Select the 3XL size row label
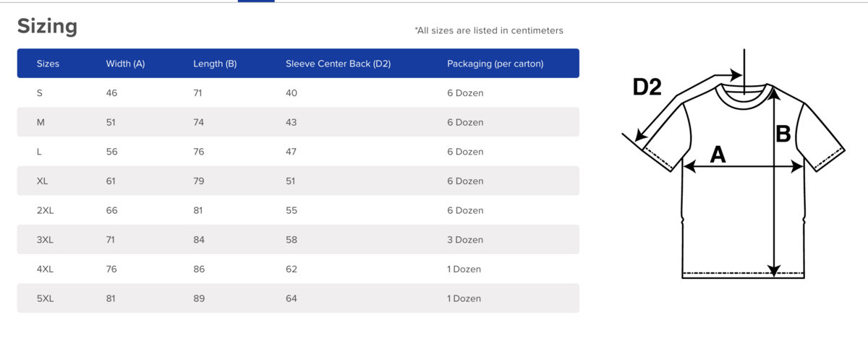Image resolution: width=868 pixels, height=346 pixels. (45, 240)
